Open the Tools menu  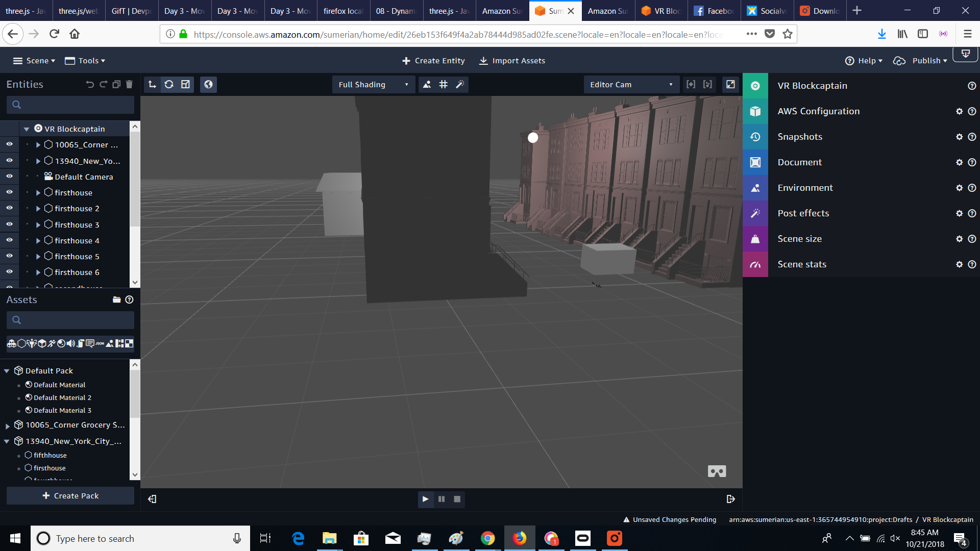[85, 61]
